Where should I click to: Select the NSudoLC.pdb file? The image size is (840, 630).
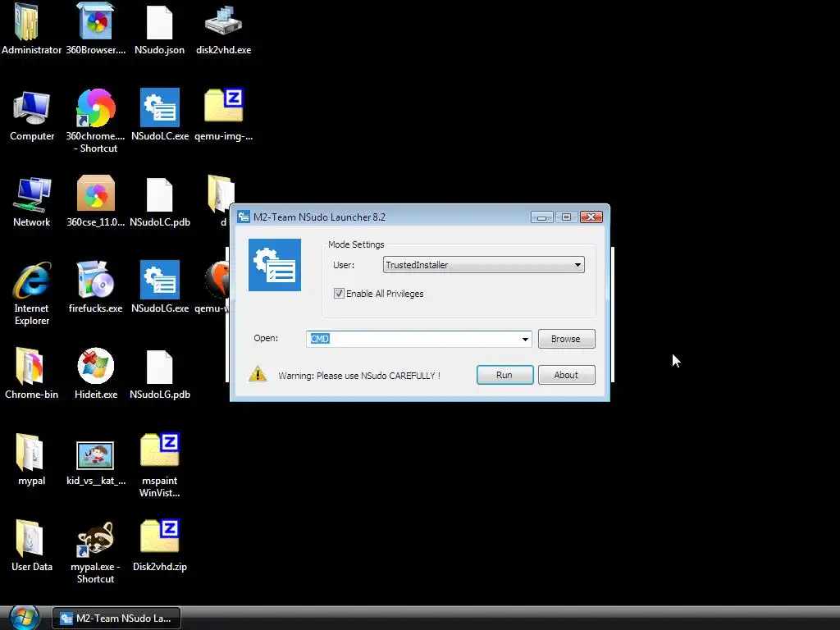tap(160, 194)
